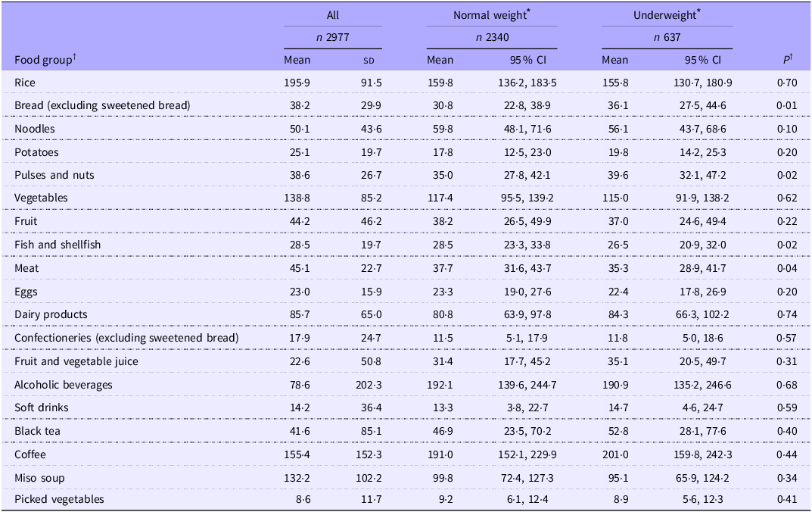The height and width of the screenshot is (512, 812).
Task: Click the Miso soup row label
Action: pos(39,478)
